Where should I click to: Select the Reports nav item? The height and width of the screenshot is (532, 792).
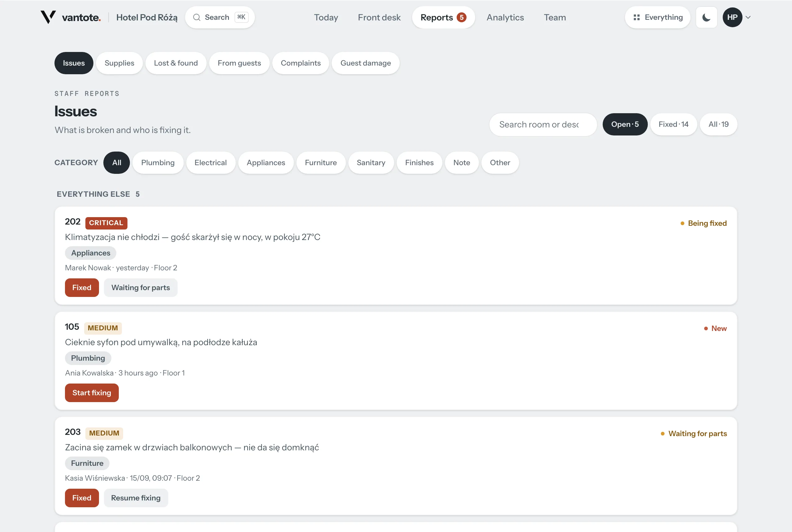(443, 17)
